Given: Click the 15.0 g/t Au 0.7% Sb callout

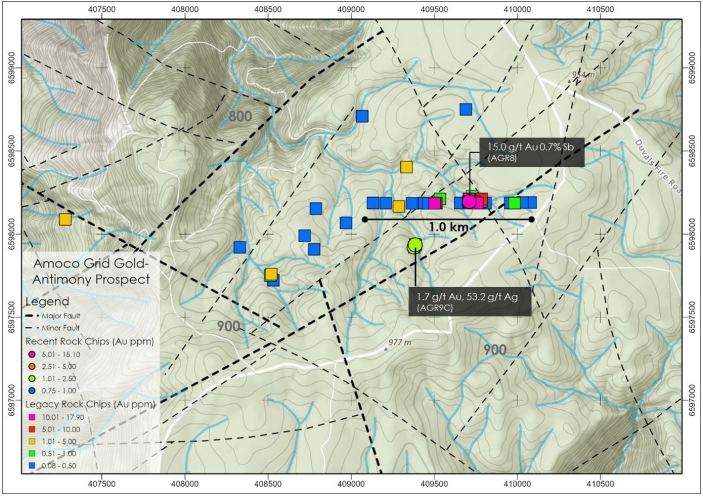Looking at the screenshot, I should [x=532, y=152].
